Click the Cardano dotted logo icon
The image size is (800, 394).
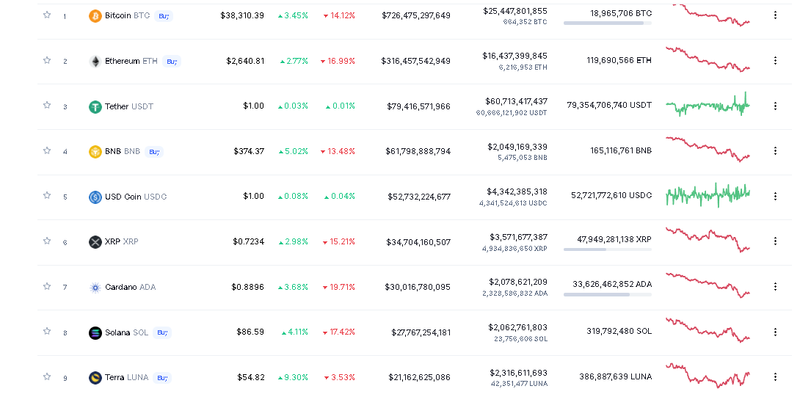click(x=95, y=288)
